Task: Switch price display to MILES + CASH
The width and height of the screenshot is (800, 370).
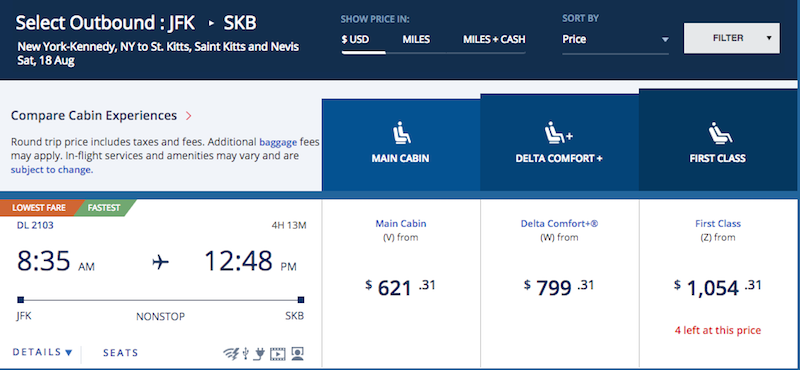Action: click(494, 39)
